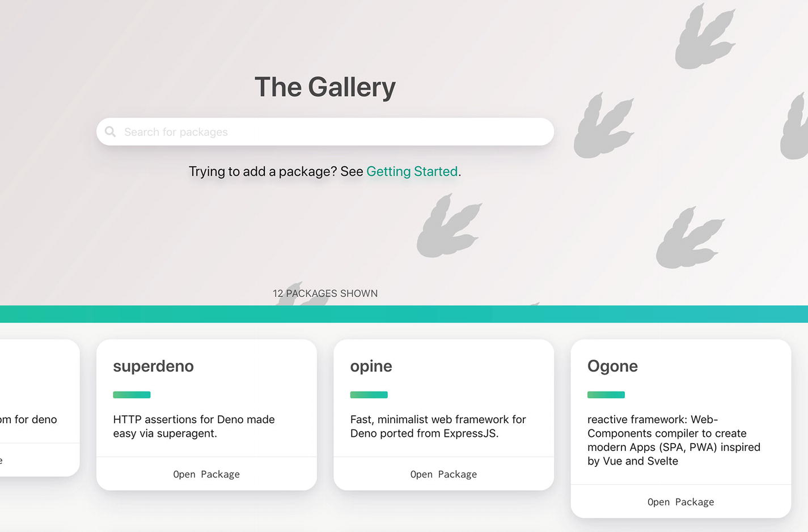Click the magnifying glass search icon
The height and width of the screenshot is (532, 808).
coord(111,131)
